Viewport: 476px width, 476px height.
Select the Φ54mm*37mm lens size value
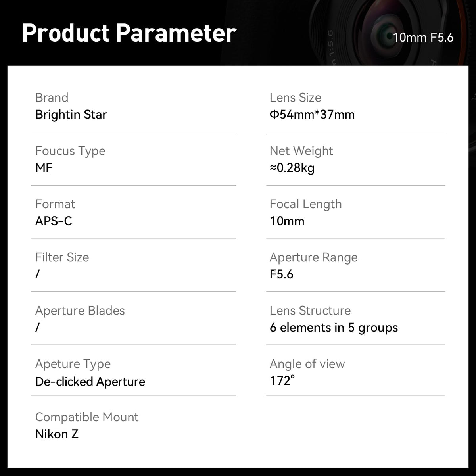click(x=312, y=115)
